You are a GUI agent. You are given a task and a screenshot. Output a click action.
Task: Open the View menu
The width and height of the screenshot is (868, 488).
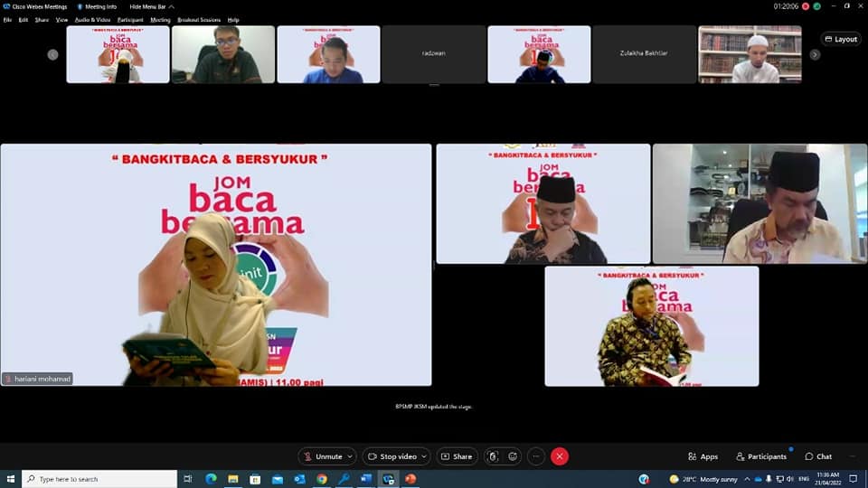pyautogui.click(x=61, y=20)
